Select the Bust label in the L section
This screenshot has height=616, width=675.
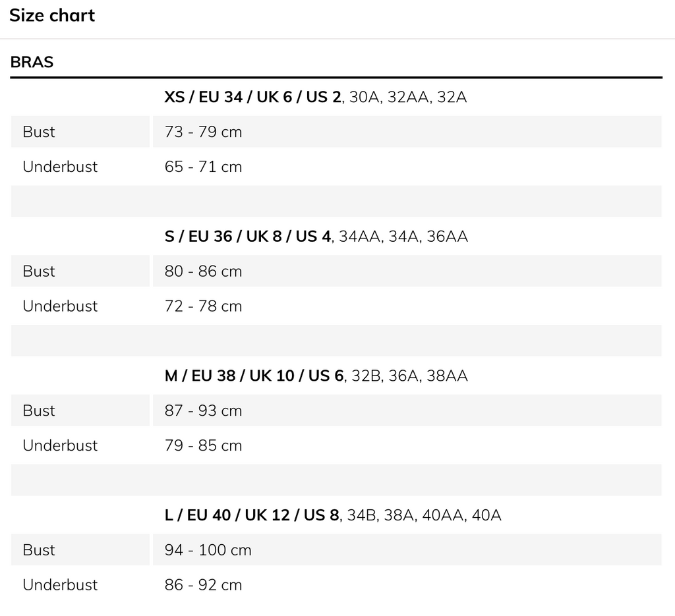pyautogui.click(x=39, y=550)
